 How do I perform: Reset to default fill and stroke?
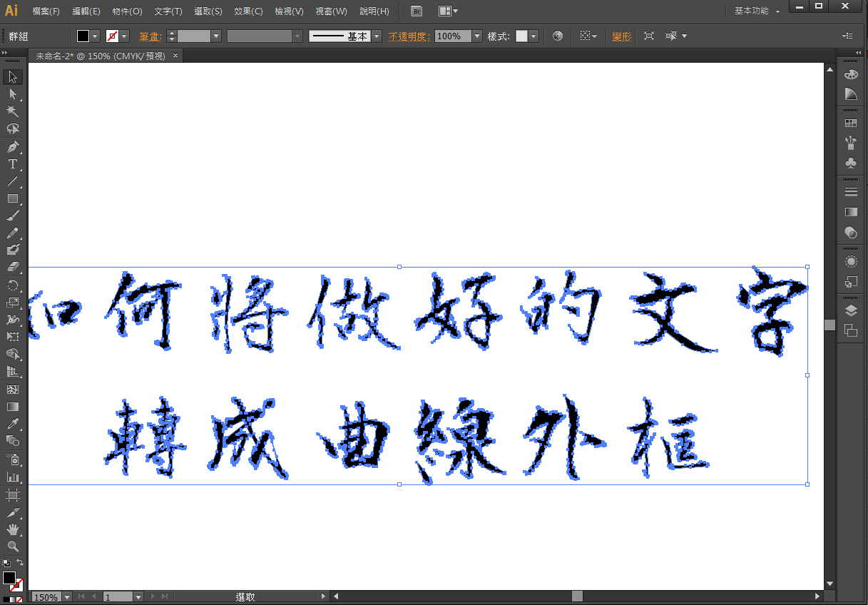(6, 563)
